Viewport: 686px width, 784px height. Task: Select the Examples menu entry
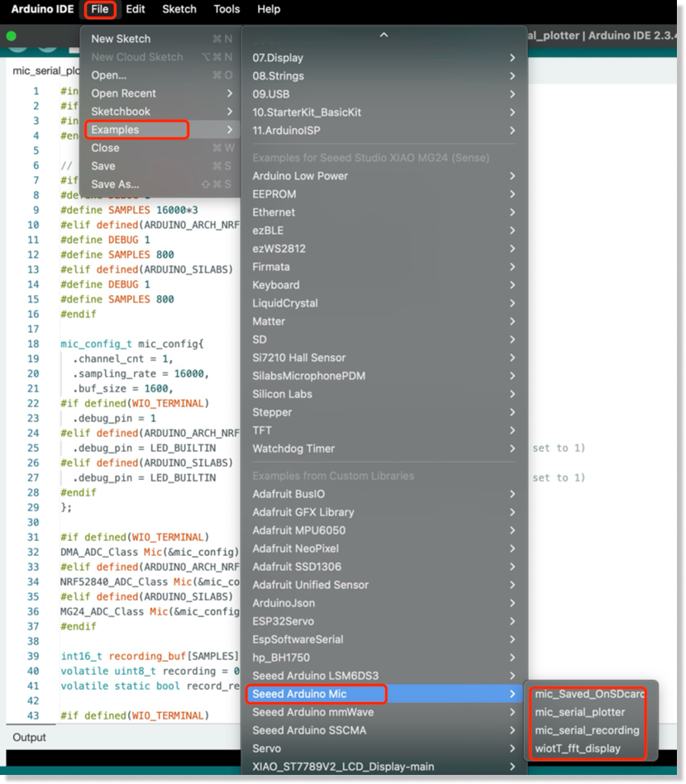pyautogui.click(x=160, y=130)
